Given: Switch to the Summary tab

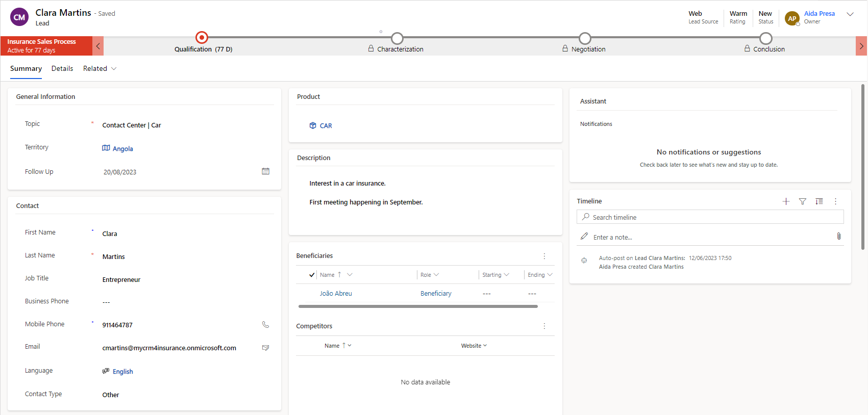Looking at the screenshot, I should pos(26,69).
